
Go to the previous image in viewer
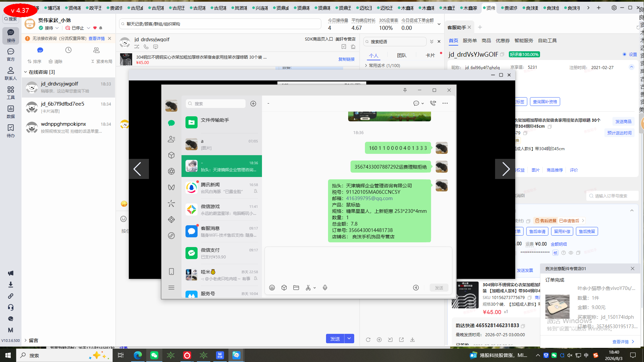click(139, 169)
